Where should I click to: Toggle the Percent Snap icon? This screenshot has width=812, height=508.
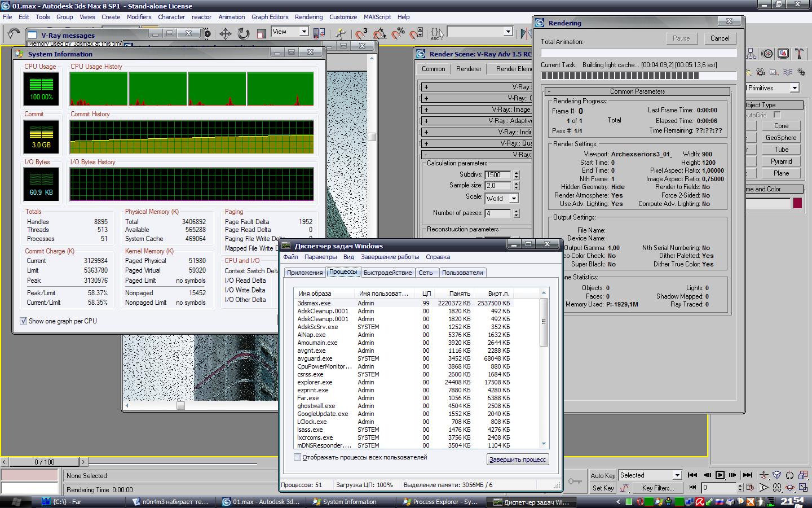click(x=398, y=34)
